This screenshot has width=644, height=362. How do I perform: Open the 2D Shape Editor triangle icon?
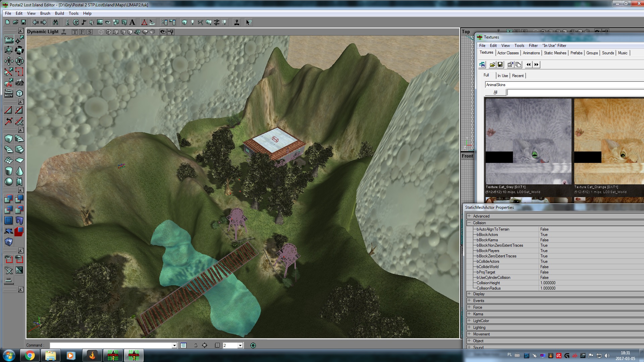click(144, 22)
